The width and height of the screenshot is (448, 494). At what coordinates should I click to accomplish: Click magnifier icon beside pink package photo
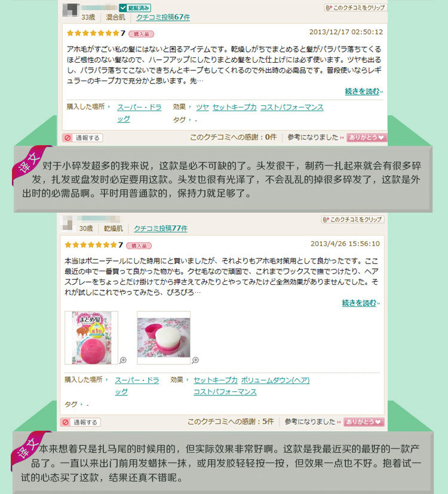(123, 360)
